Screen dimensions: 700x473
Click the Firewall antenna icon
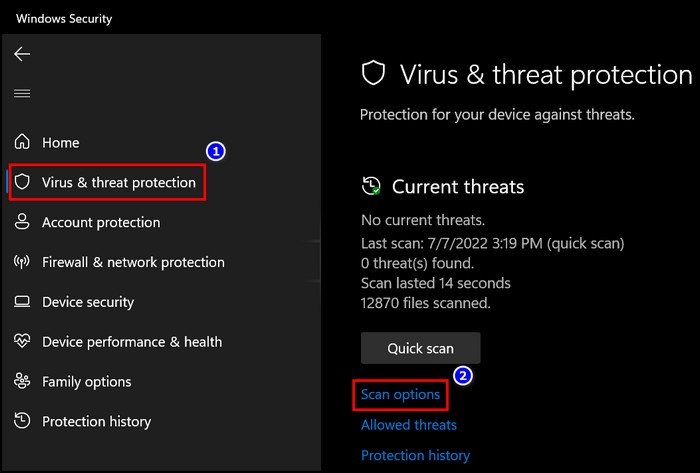tap(22, 262)
